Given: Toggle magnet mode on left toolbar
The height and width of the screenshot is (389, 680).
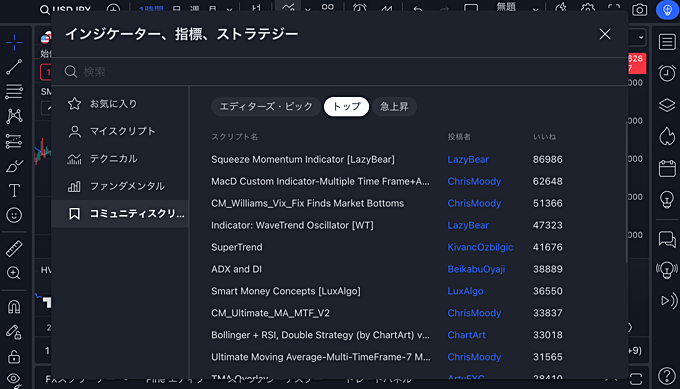Looking at the screenshot, I should 14,307.
